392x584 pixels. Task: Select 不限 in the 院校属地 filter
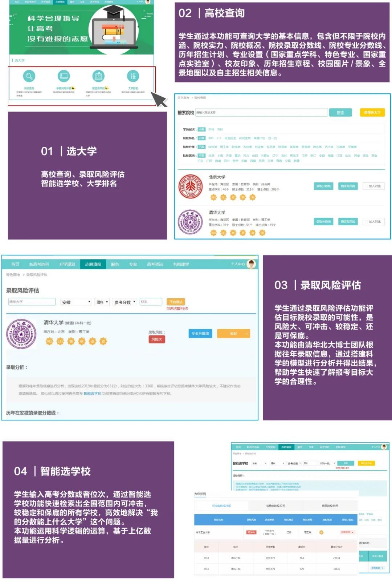[201, 156]
